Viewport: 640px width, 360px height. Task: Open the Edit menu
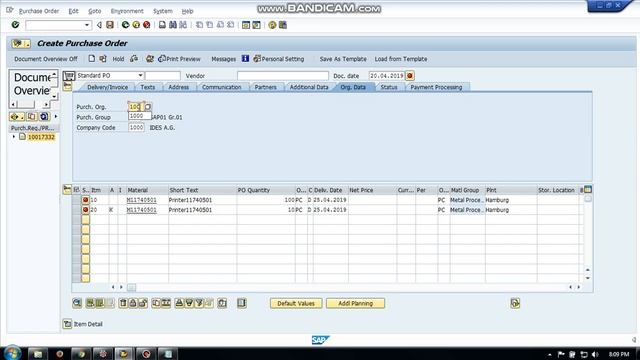click(73, 11)
